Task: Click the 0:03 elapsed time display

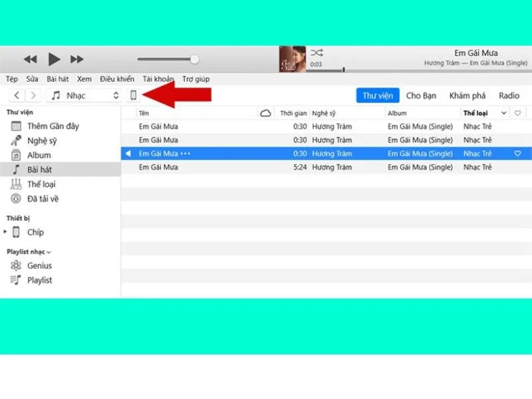Action: pos(316,64)
